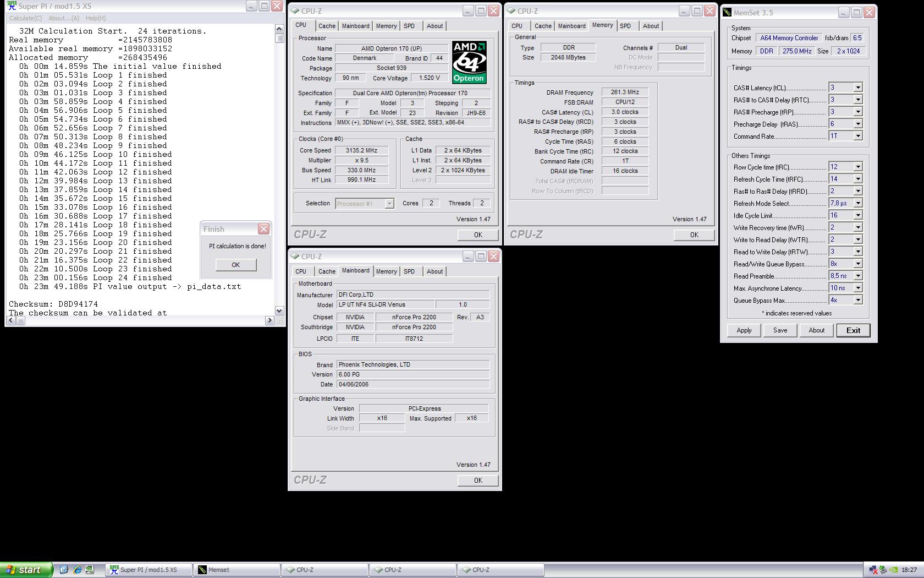
Task: Click the first quick launch icon beside Start
Action: [64, 570]
